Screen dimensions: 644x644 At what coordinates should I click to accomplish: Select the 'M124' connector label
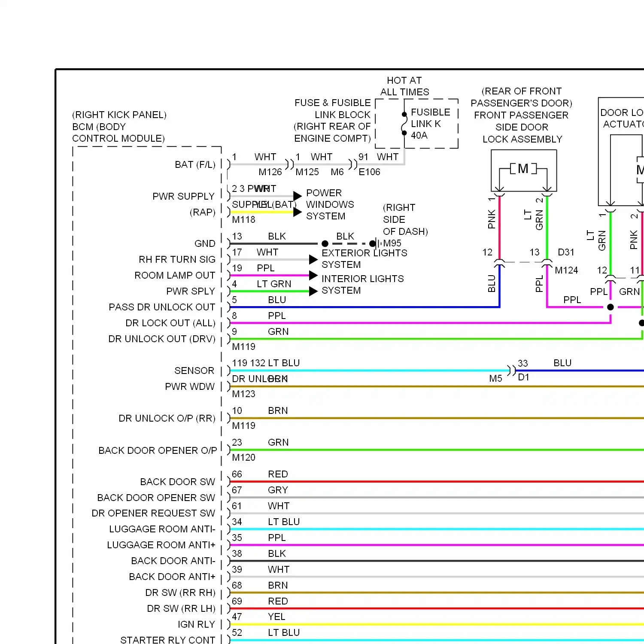(566, 270)
